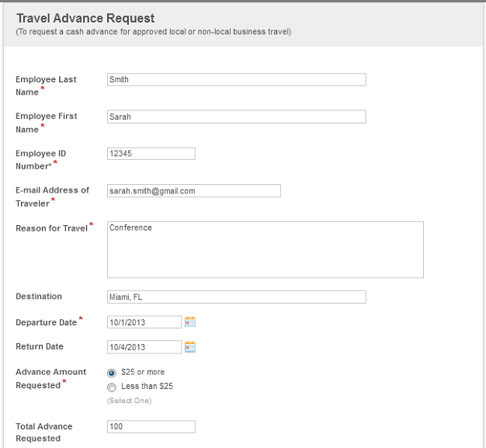486x448 pixels.
Task: Focus the Destination field containing Miami, FL
Action: click(x=237, y=297)
